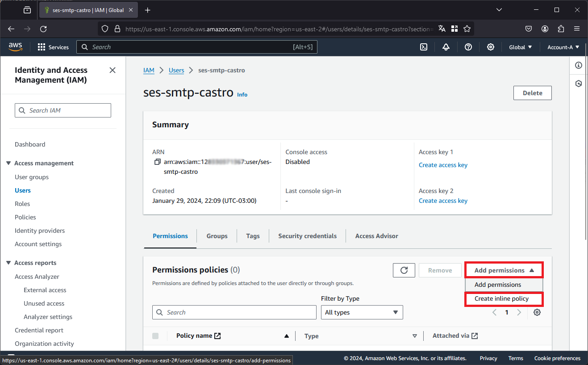Sort by Policy name ascending arrow
The image size is (588, 365).
287,336
